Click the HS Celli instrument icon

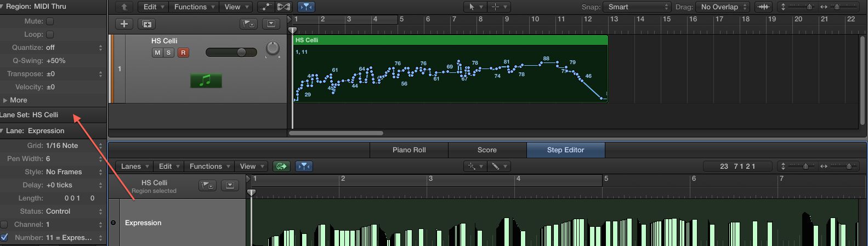click(x=206, y=81)
